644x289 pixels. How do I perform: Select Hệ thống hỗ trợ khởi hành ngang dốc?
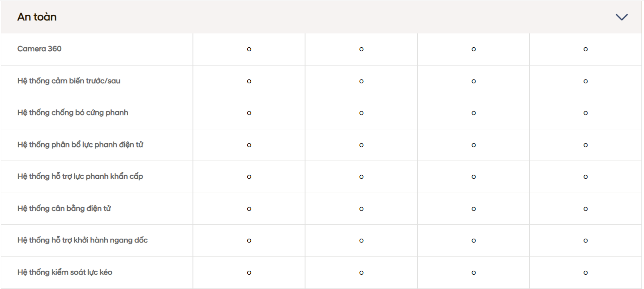point(83,240)
